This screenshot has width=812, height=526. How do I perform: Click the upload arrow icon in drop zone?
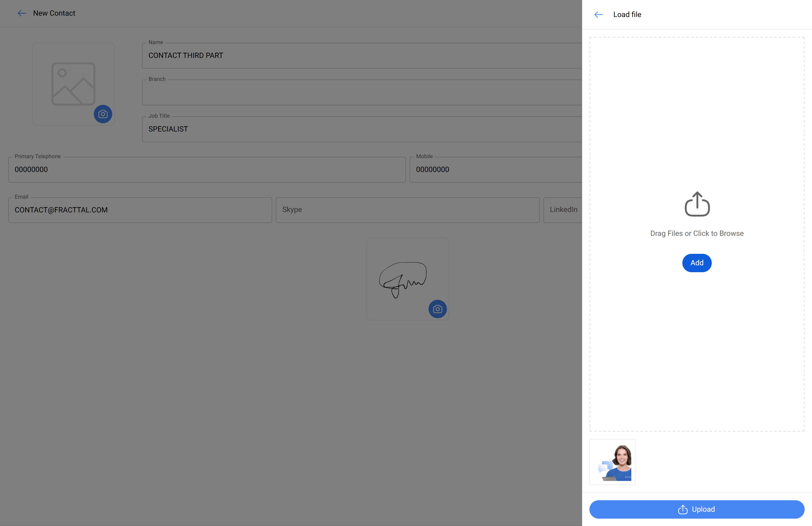pyautogui.click(x=697, y=204)
